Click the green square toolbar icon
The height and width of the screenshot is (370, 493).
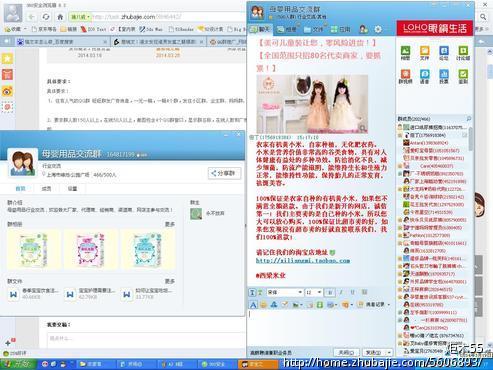320,305
